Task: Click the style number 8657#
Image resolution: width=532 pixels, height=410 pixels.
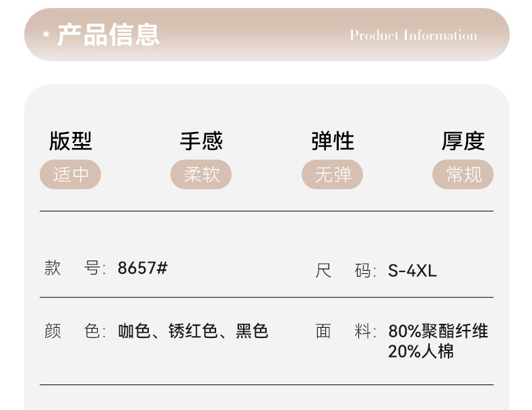Action: 143,268
